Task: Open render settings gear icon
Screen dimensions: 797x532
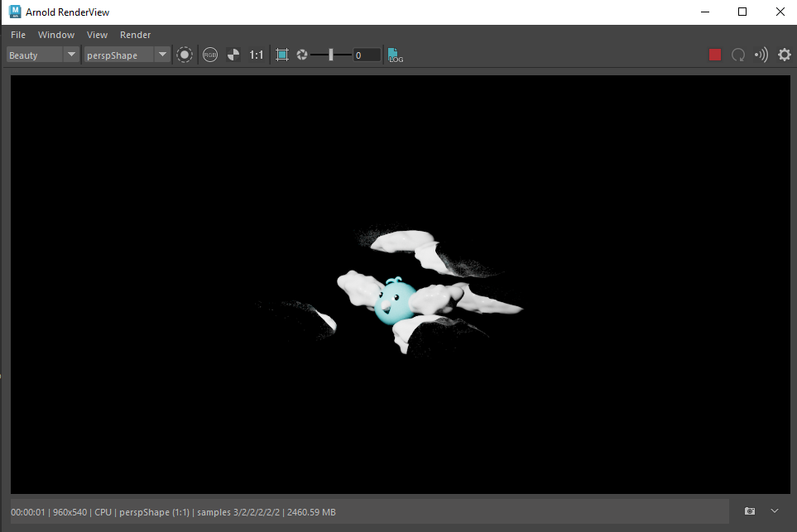Action: tap(785, 55)
